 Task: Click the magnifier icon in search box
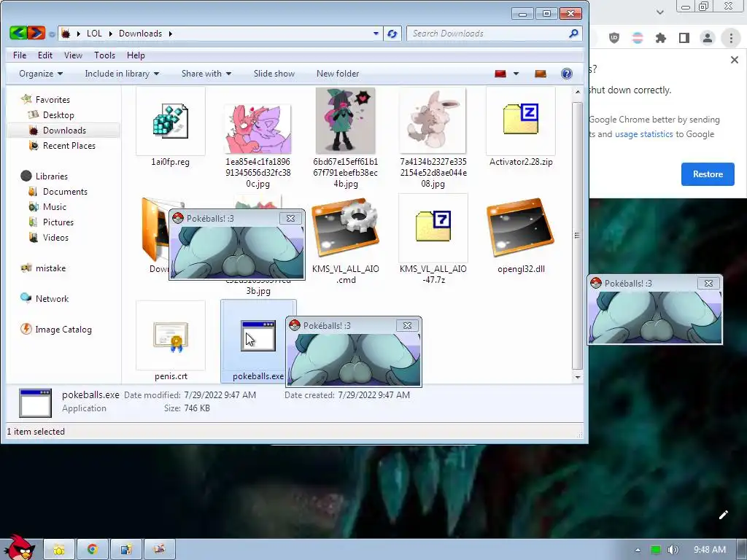[x=573, y=34]
